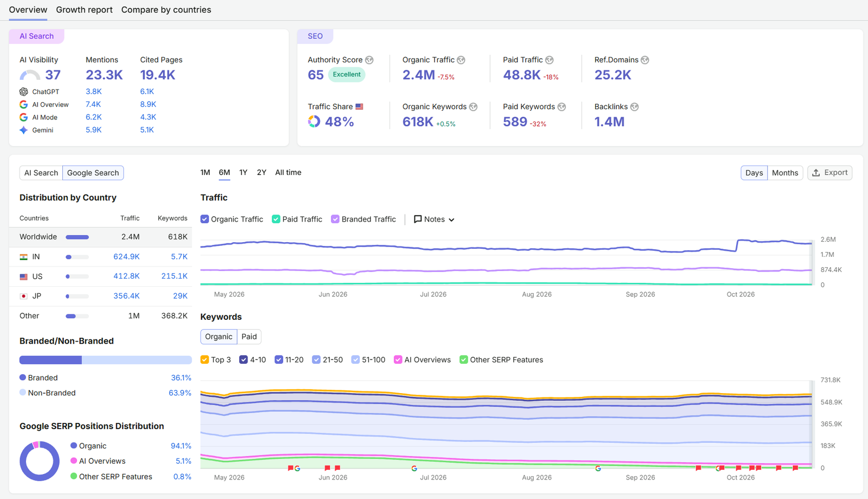The height and width of the screenshot is (499, 868).
Task: Click the Gemini star icon
Action: tap(24, 130)
